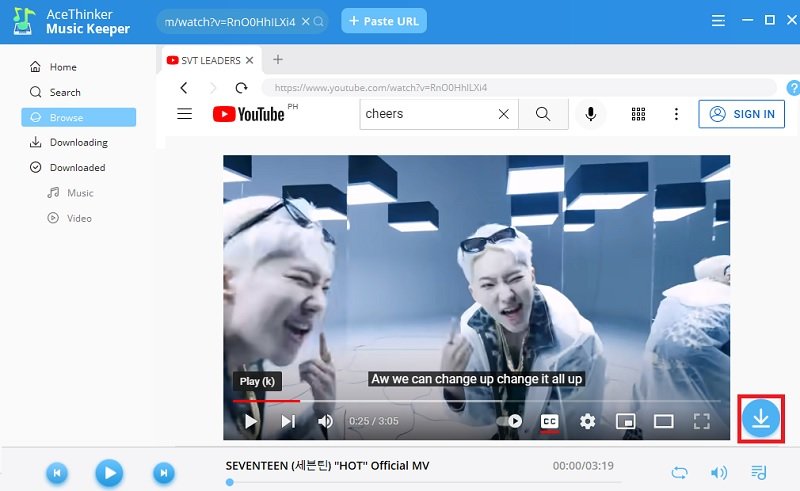Click the YouTube voice search microphone
The width and height of the screenshot is (800, 491).
(x=590, y=114)
